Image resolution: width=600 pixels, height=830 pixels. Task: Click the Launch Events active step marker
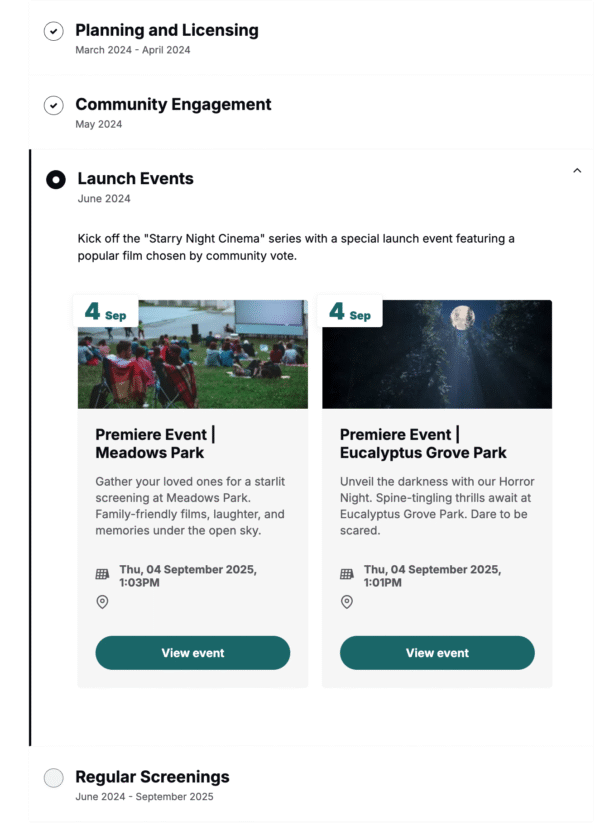coord(56,180)
